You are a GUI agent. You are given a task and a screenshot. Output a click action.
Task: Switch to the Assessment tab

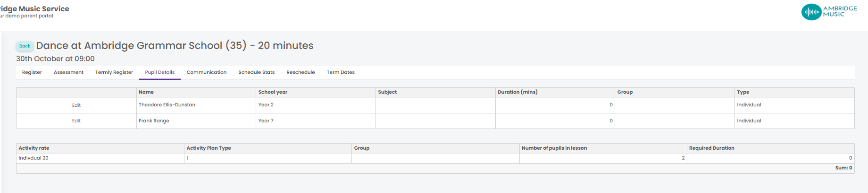[68, 72]
